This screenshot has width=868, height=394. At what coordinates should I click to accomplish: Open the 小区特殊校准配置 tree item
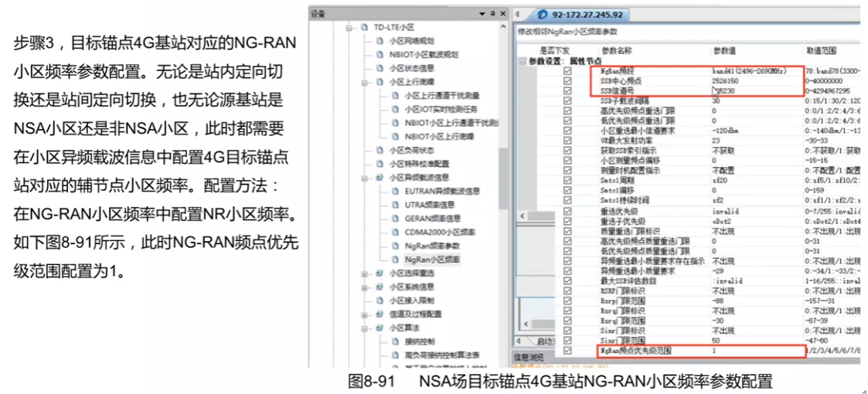pos(419,164)
